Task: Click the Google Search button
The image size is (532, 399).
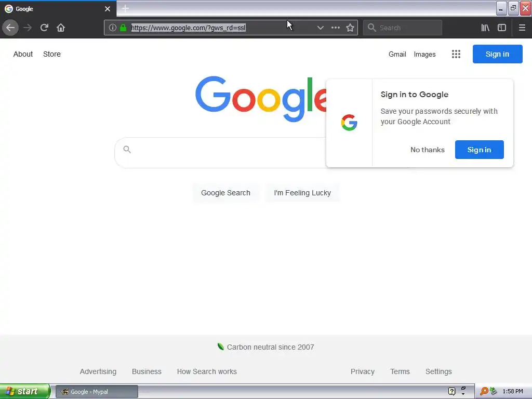Action: [225, 193]
